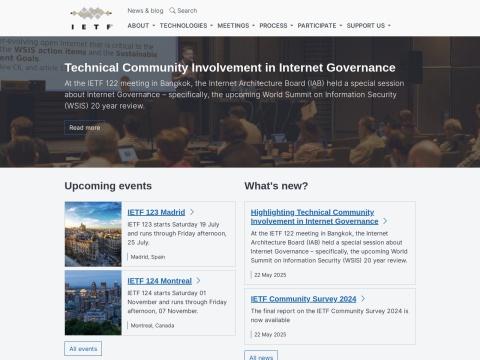
Task: Click the Madrid, Spain location text
Action: point(148,257)
